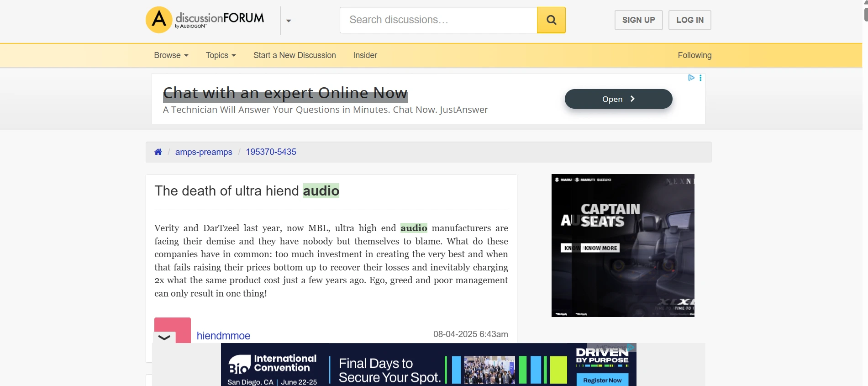The image size is (868, 386).
Task: Click the highlighted audio word in post body
Action: tap(414, 228)
